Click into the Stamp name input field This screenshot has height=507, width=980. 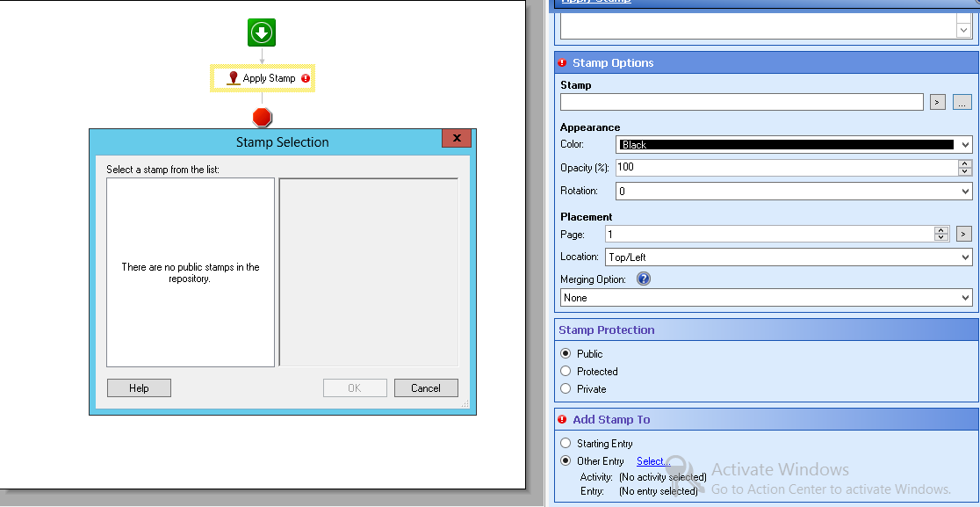tap(741, 102)
